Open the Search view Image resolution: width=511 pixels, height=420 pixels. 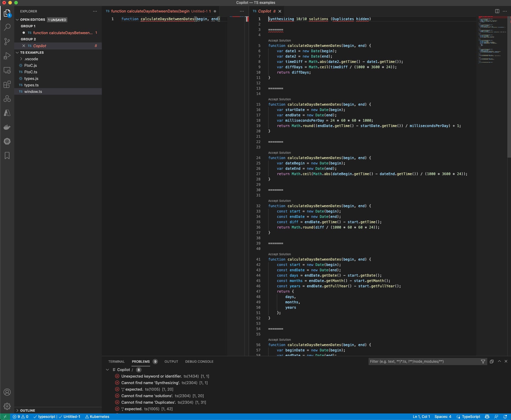[7, 27]
